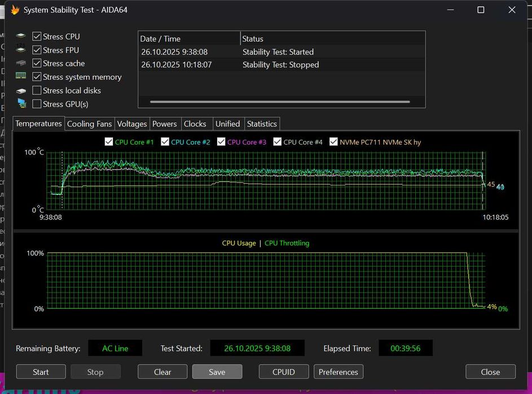Click the RAM module icon beside Stress system memory
532x394 pixels.
[21, 76]
